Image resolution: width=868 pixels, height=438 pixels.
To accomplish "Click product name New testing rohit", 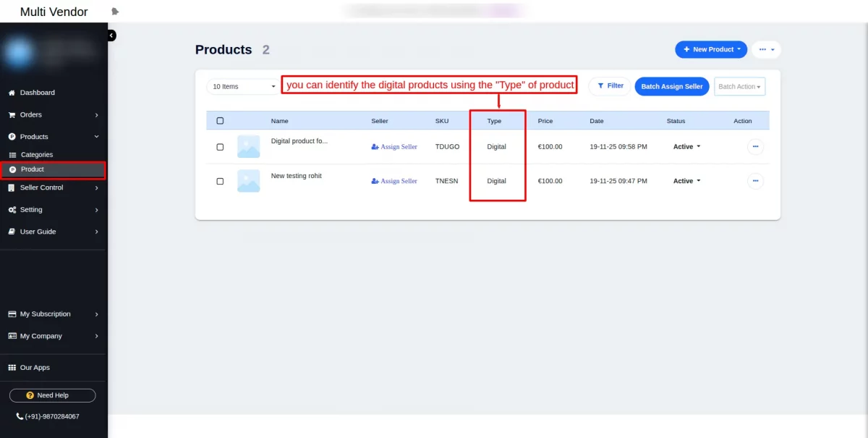I will coord(297,176).
